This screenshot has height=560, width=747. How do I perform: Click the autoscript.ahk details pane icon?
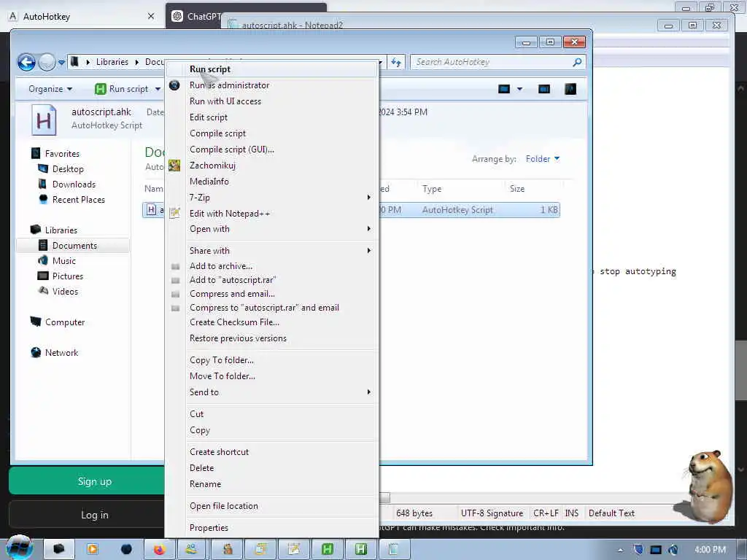44,120
